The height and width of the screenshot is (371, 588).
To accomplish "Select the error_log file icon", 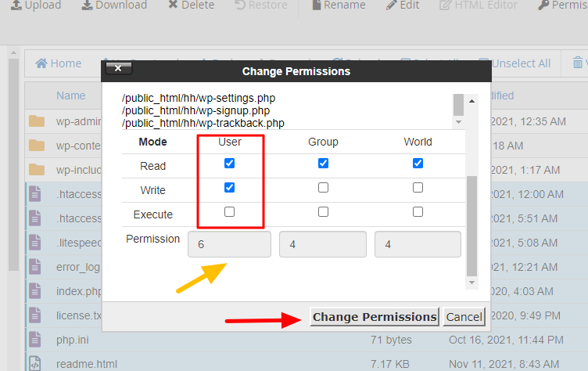I will click(x=35, y=267).
